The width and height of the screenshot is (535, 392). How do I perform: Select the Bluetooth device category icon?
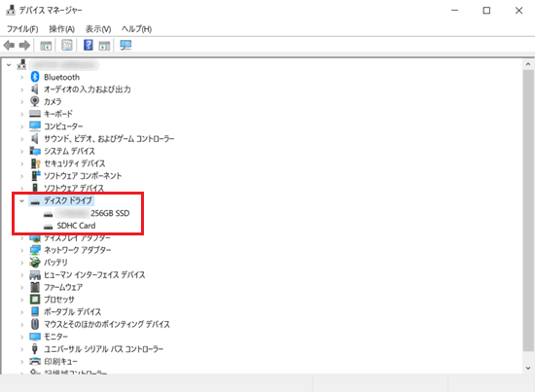(x=35, y=77)
